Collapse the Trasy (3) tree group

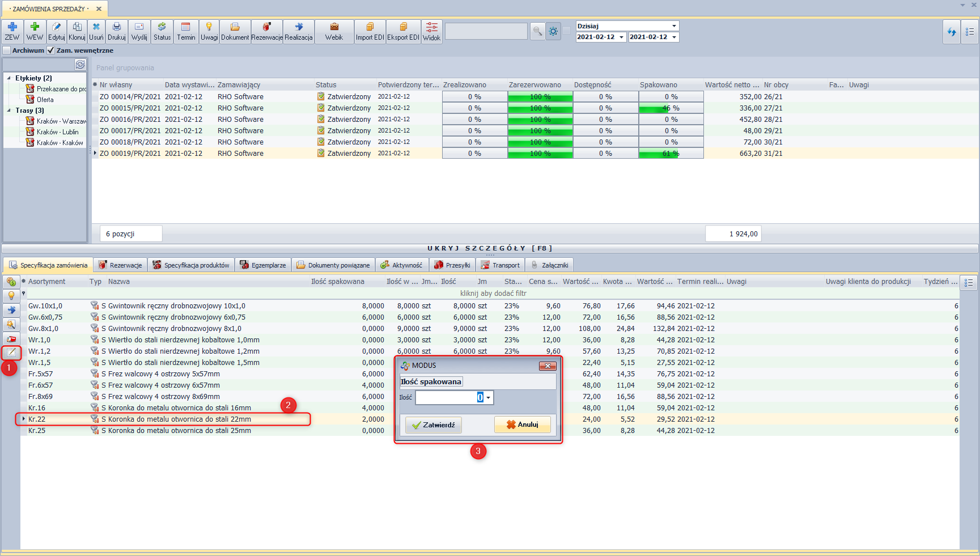coord(9,111)
